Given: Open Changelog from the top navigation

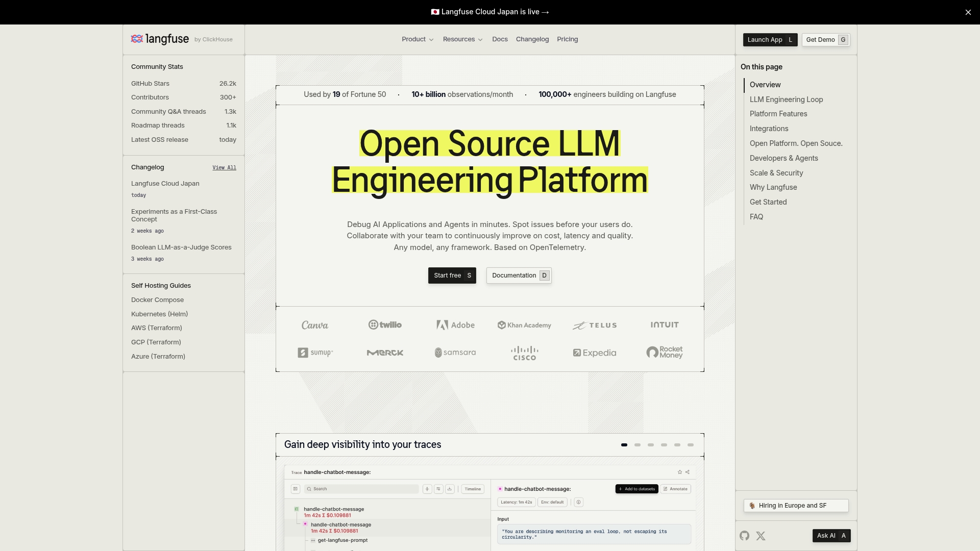Looking at the screenshot, I should tap(532, 39).
